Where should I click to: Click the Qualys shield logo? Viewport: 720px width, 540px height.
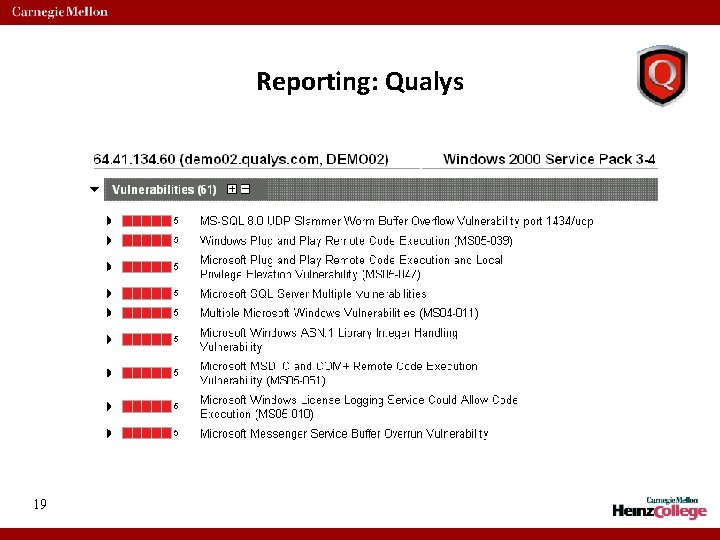662,75
